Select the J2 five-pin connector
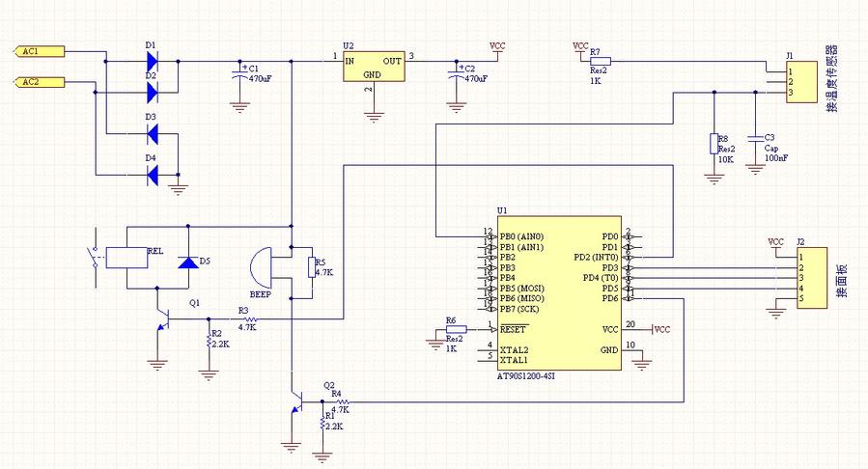 (x=811, y=278)
